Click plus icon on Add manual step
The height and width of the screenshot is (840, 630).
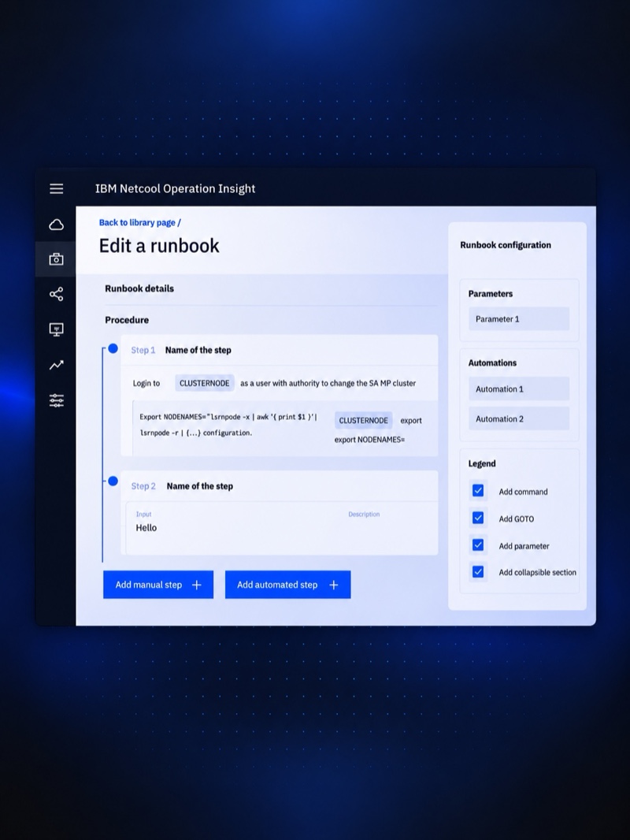(x=196, y=585)
